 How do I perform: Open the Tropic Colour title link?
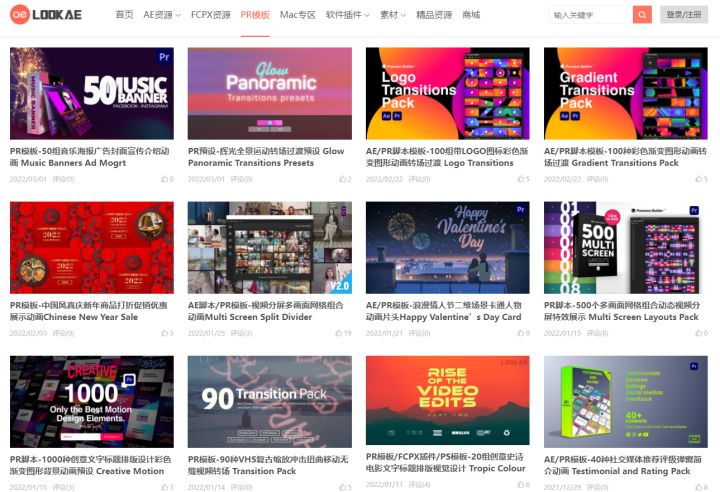point(446,463)
